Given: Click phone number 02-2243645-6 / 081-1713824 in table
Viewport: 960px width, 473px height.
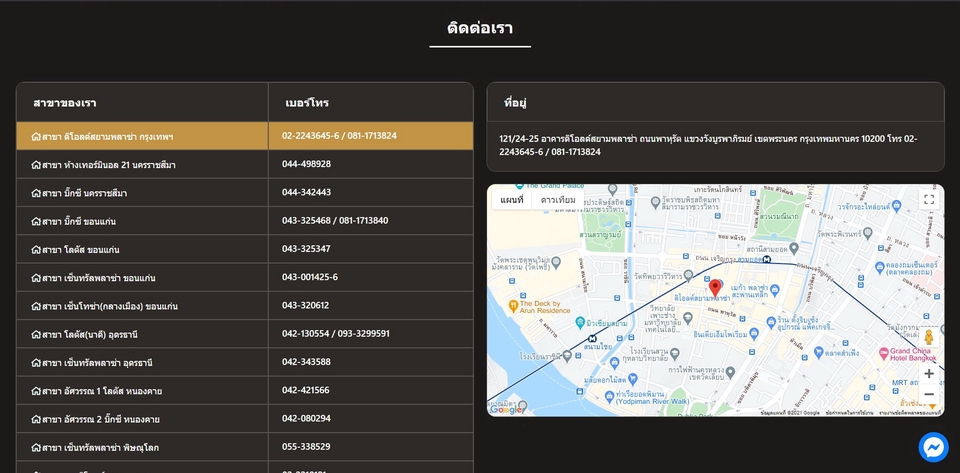Looking at the screenshot, I should pos(339,135).
